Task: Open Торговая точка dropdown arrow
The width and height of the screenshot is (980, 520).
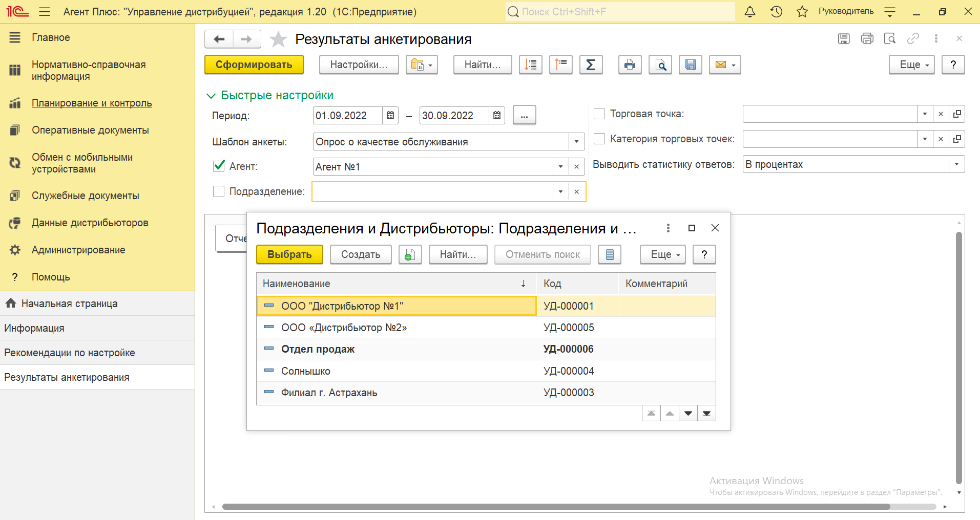Action: tap(925, 114)
